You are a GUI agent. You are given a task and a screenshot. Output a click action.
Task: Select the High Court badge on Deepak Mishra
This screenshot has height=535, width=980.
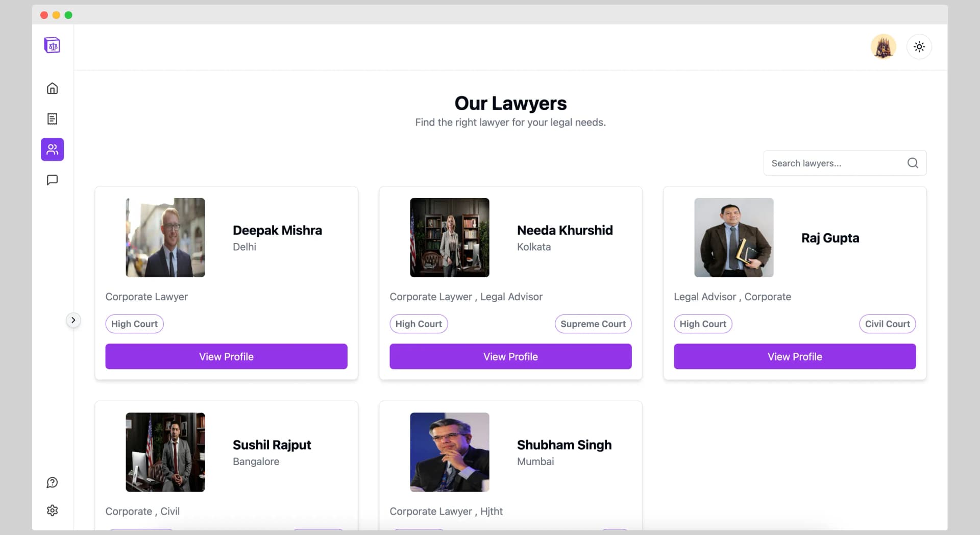coord(134,324)
